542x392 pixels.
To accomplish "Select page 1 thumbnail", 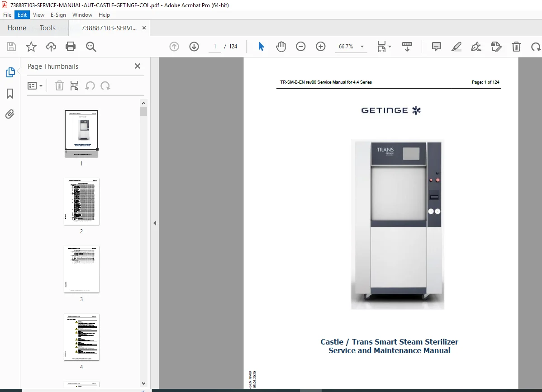I will coord(81,133).
